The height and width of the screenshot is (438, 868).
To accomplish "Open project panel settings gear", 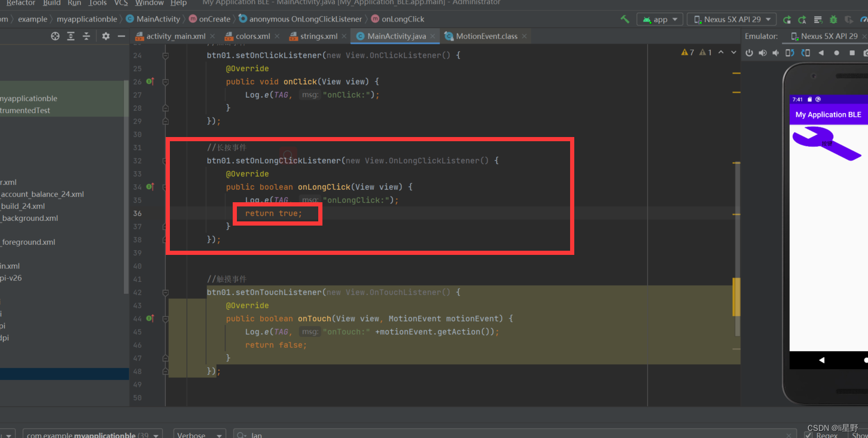I will click(x=106, y=36).
